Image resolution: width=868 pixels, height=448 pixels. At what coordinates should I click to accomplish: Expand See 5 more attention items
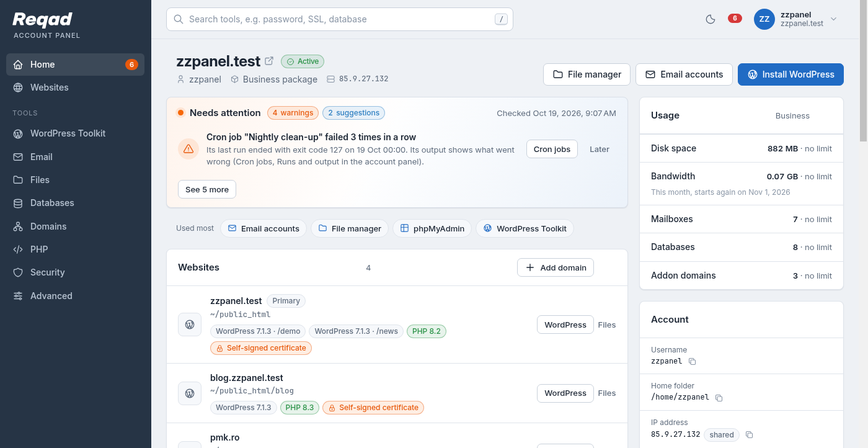[207, 189]
